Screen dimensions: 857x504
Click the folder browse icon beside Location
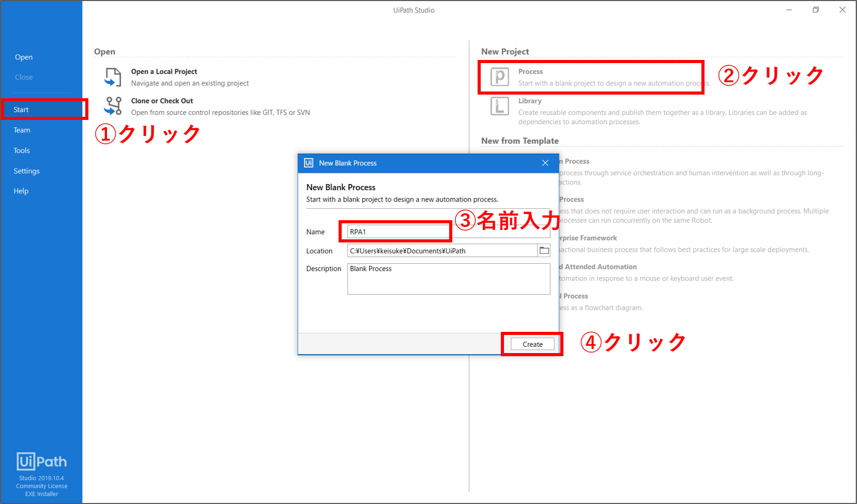click(544, 251)
